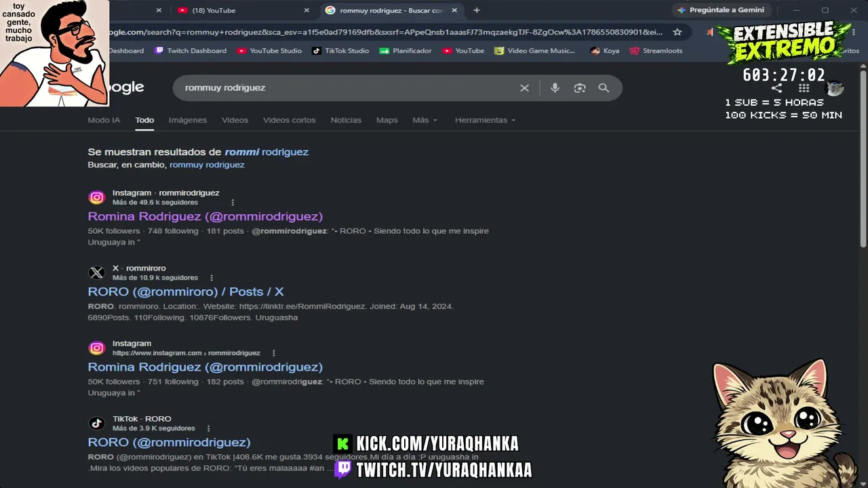Open three-dot menu for X rommiroro result

pos(212,278)
